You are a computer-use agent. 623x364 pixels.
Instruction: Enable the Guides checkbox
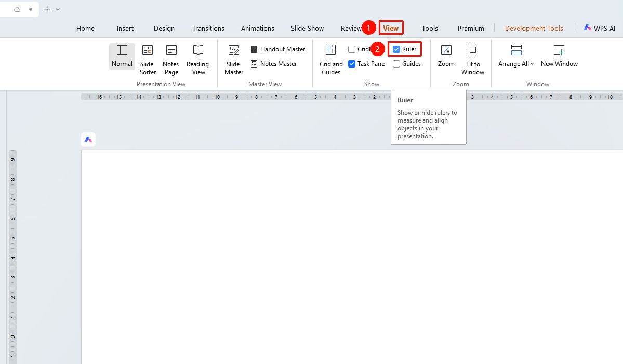pyautogui.click(x=396, y=64)
